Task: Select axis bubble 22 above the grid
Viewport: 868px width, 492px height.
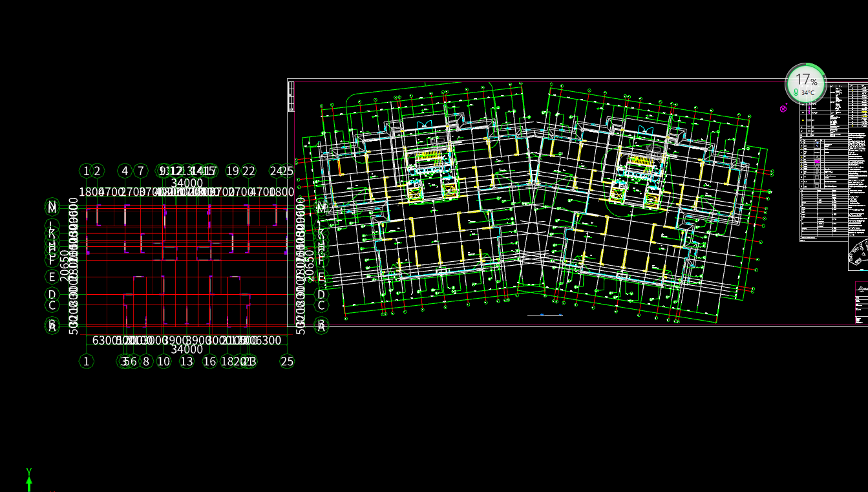Action: point(248,171)
